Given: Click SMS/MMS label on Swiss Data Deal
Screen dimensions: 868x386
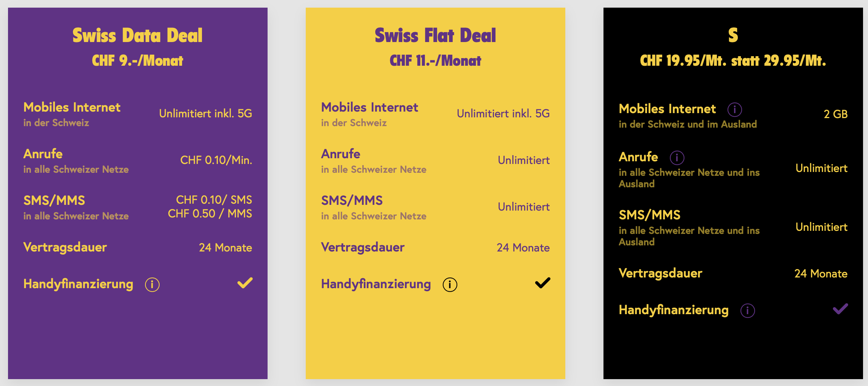Looking at the screenshot, I should [54, 200].
